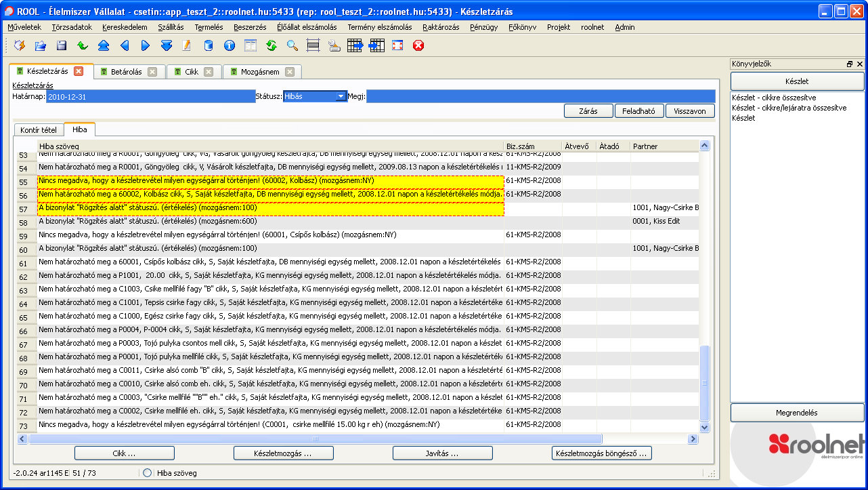Go to next record with right arrow
868x490 pixels.
tap(145, 45)
